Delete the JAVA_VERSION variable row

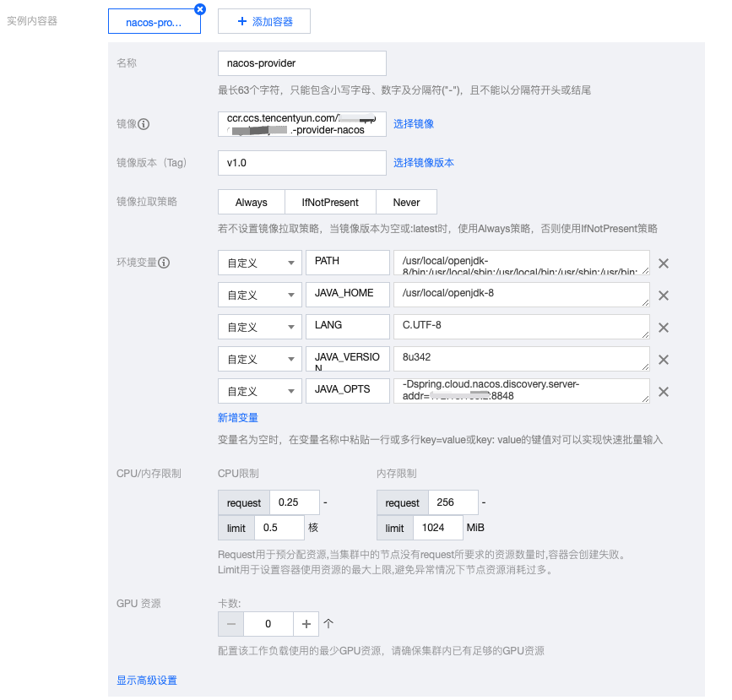tap(664, 360)
